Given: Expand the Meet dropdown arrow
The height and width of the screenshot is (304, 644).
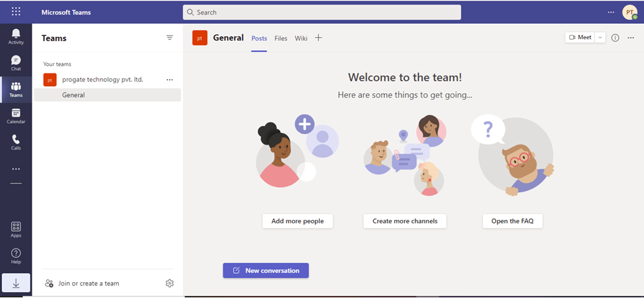Looking at the screenshot, I should point(600,38).
